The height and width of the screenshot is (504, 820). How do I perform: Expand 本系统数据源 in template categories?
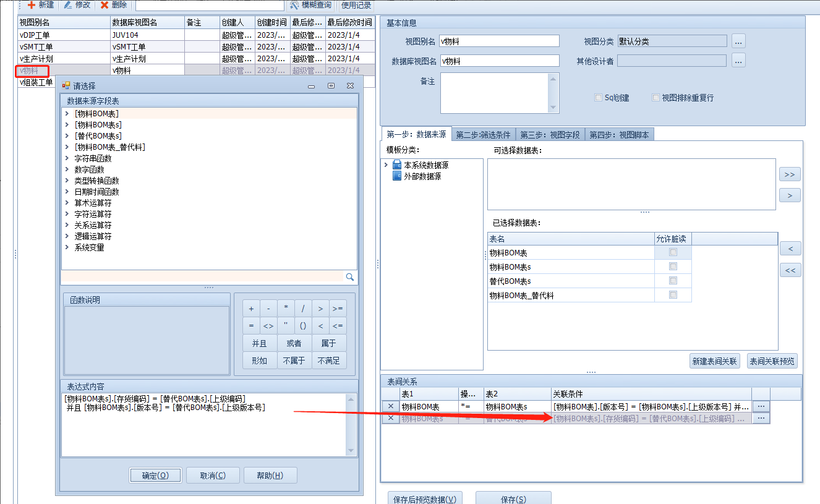tap(387, 165)
